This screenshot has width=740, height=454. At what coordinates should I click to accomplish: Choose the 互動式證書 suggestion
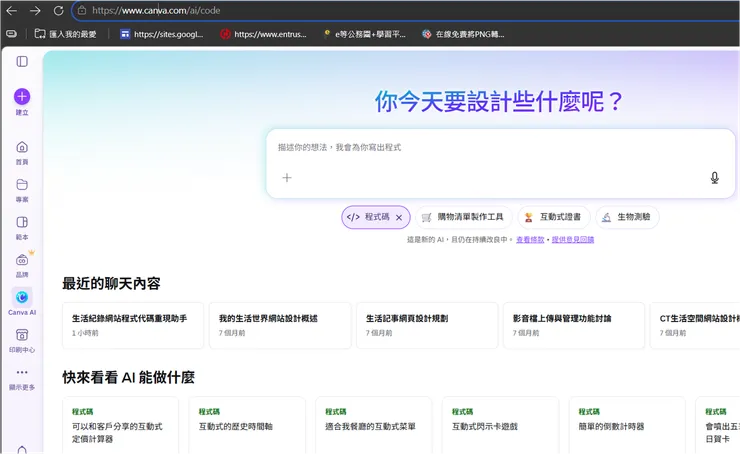(554, 217)
